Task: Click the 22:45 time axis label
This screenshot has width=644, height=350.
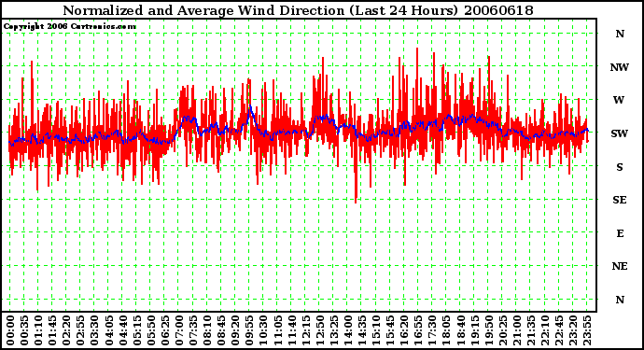Action: pyautogui.click(x=559, y=330)
